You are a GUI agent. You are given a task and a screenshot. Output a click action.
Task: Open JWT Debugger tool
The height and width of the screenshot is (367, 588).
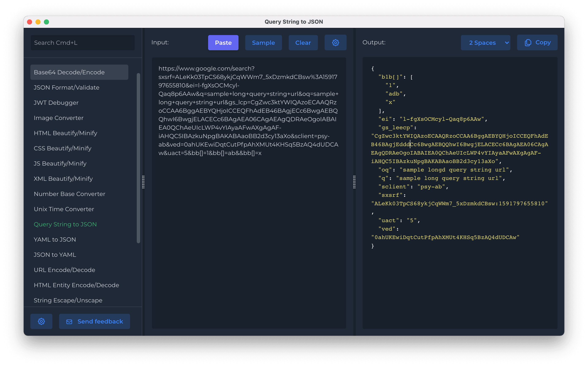tap(79, 103)
